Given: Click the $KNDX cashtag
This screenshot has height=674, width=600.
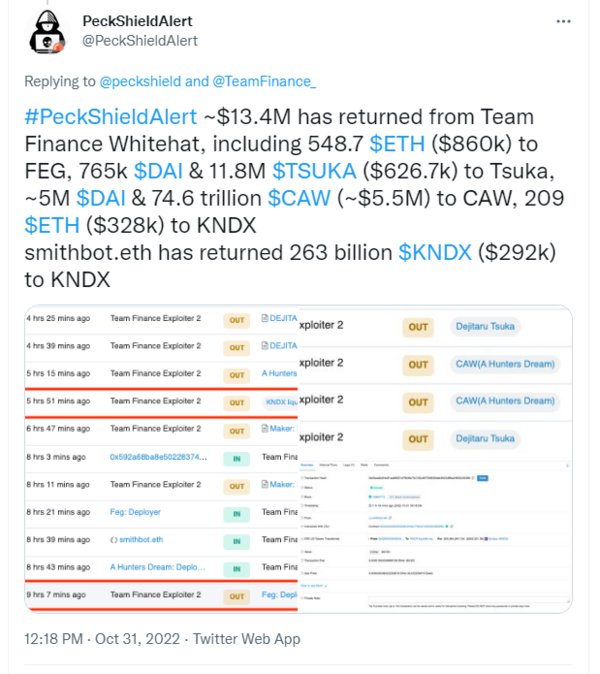Looking at the screenshot, I should pos(435,248).
